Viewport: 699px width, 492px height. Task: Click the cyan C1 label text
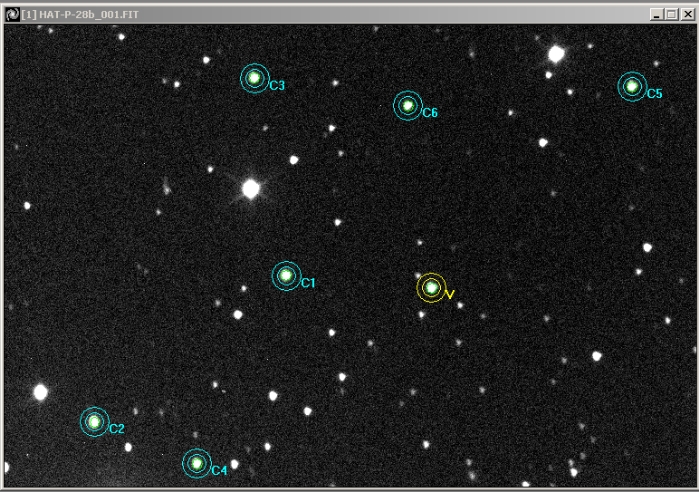click(x=308, y=284)
